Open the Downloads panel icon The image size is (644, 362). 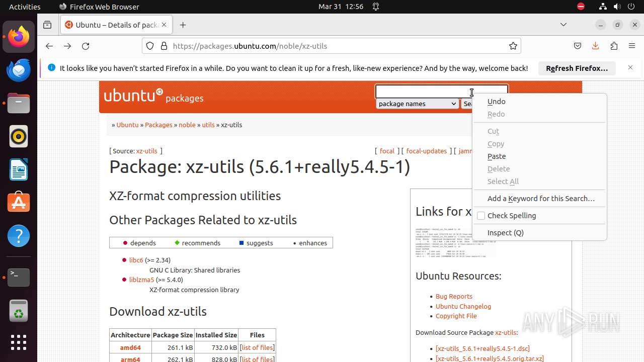[596, 46]
